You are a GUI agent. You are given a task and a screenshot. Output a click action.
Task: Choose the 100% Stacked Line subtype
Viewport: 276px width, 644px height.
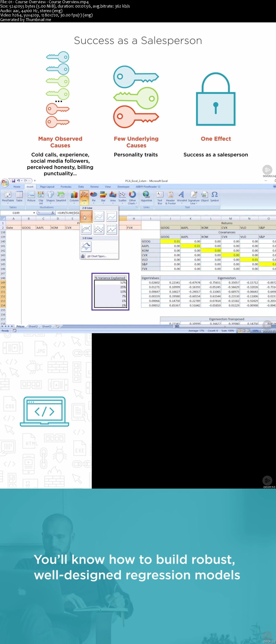click(112, 216)
